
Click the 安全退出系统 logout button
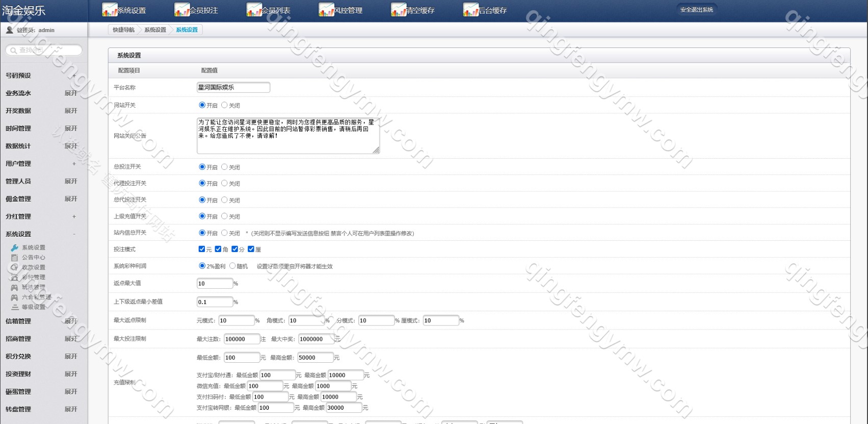click(x=696, y=10)
